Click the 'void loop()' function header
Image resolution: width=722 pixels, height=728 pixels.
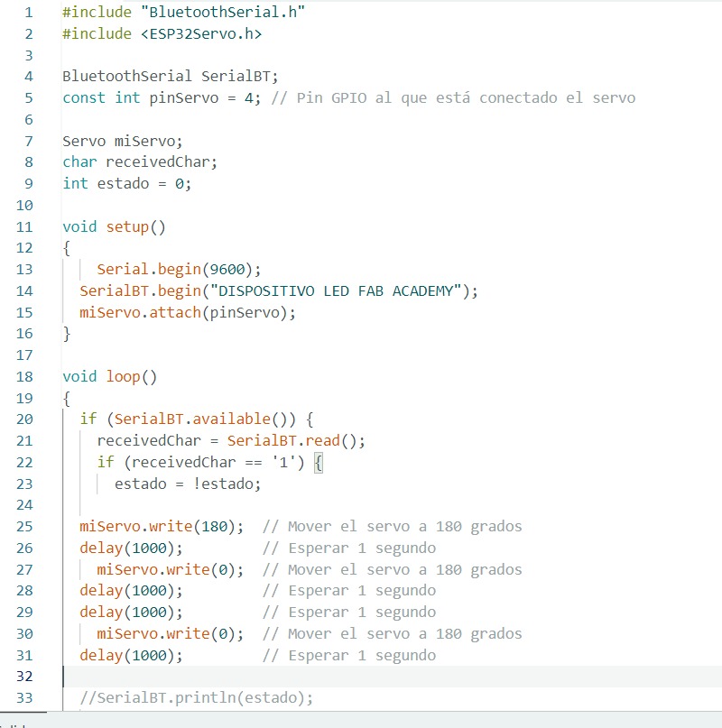(x=109, y=376)
